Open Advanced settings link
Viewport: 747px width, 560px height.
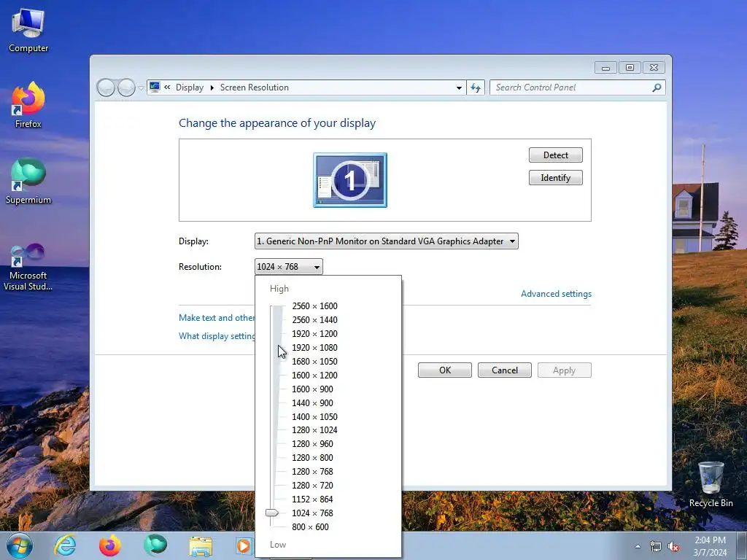click(x=556, y=294)
